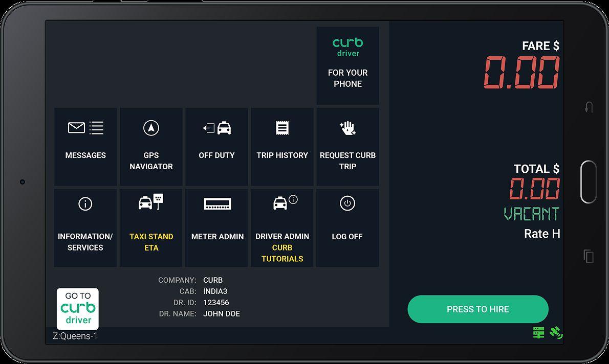Screen dimensions: 609x364
Task: Click the Z:Queens-1 zone label
Action: coord(75,336)
